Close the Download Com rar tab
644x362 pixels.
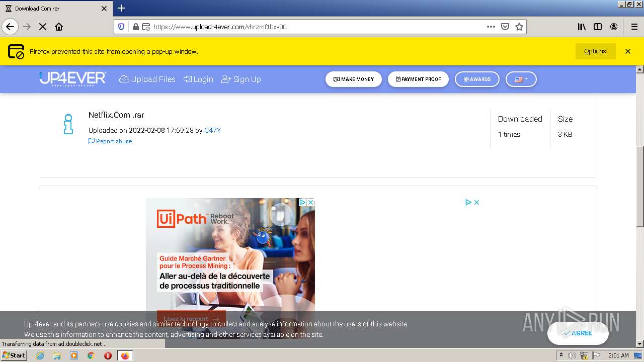[x=104, y=9]
